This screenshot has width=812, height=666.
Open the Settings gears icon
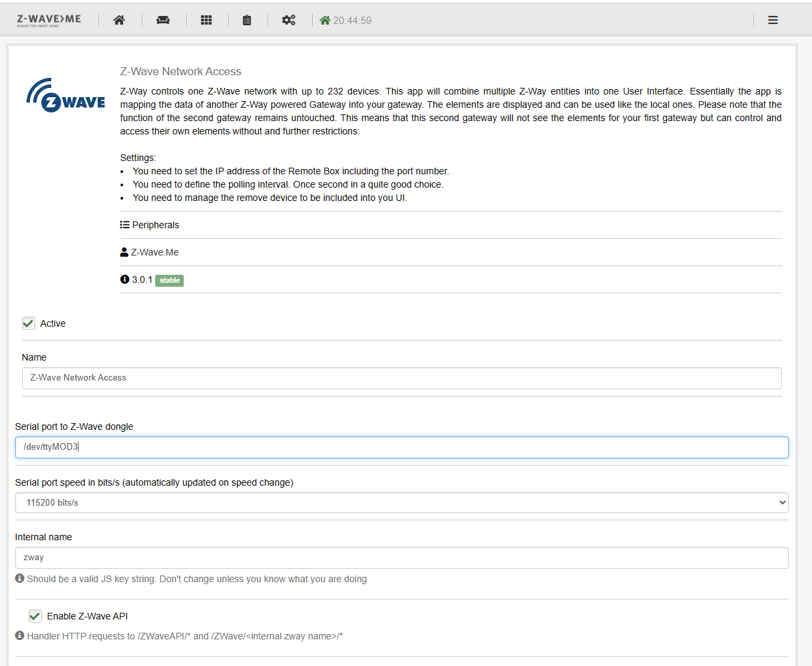pyautogui.click(x=288, y=20)
